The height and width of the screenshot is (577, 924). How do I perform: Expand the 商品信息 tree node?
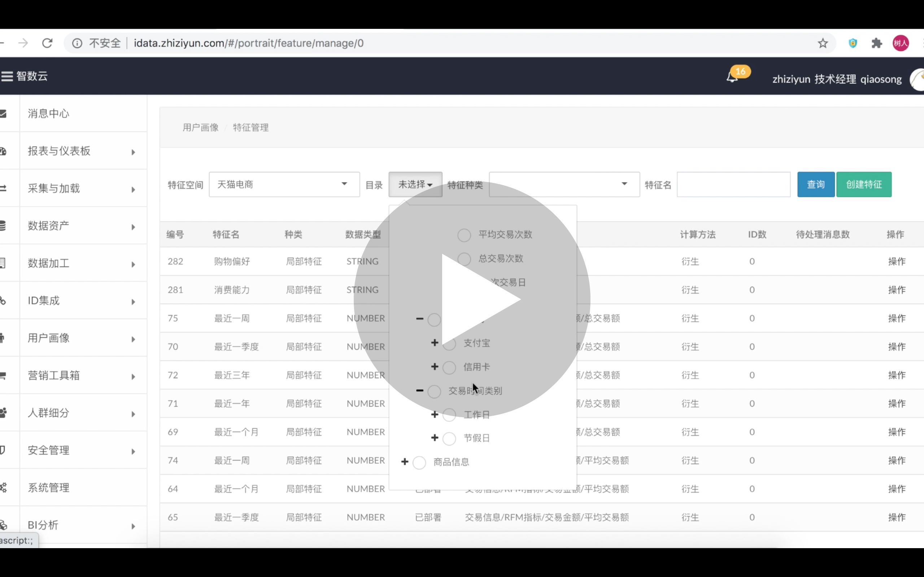coord(405,462)
